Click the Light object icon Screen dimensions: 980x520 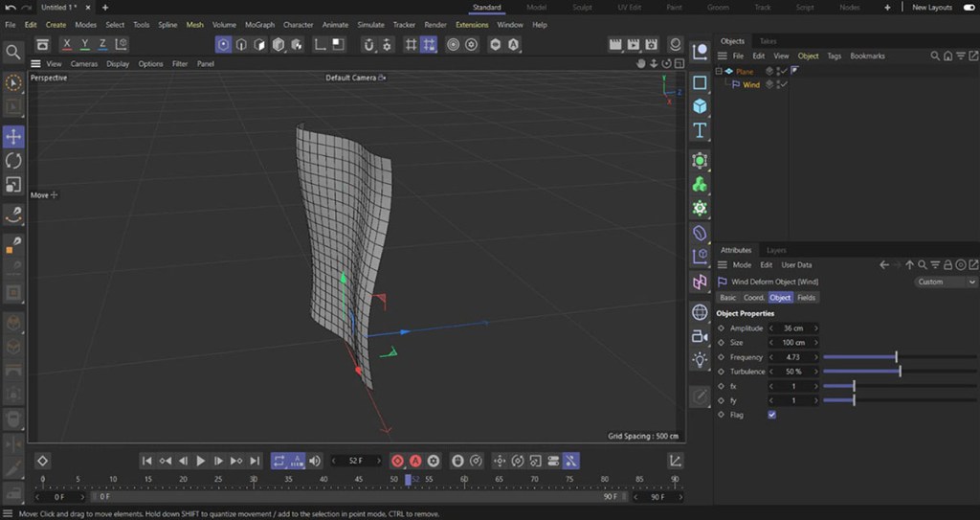coord(700,359)
